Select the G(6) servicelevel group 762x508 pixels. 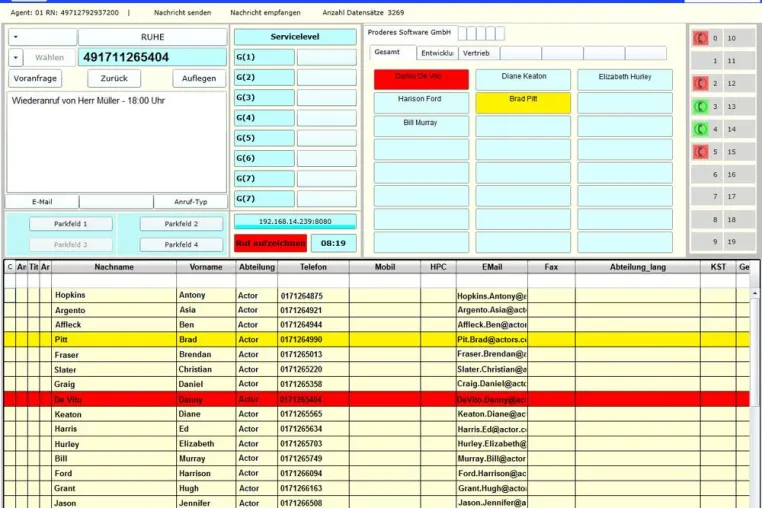[x=264, y=158]
